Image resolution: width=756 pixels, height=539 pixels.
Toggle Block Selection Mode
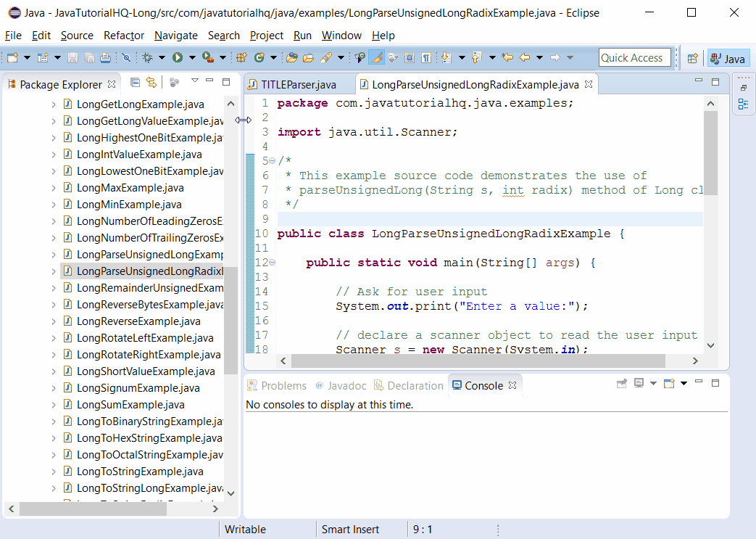tap(410, 58)
